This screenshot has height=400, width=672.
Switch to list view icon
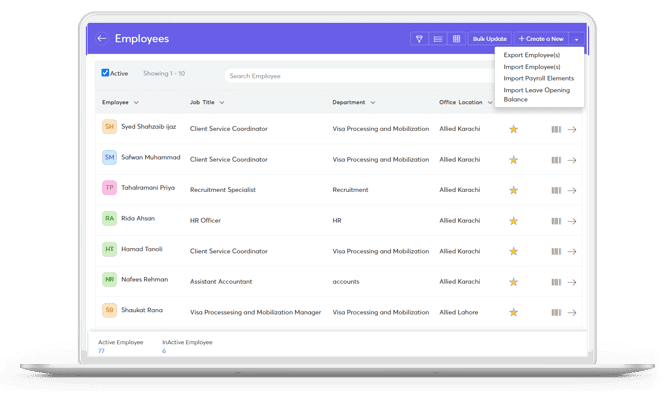[x=438, y=39]
